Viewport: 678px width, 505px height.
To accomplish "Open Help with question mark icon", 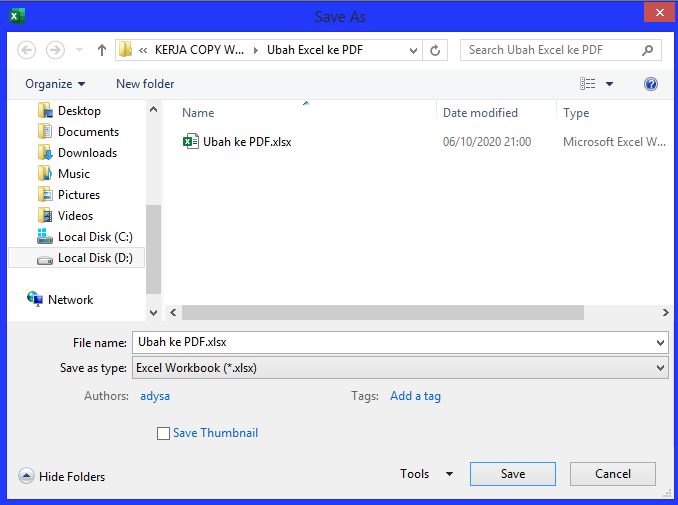I will point(651,84).
